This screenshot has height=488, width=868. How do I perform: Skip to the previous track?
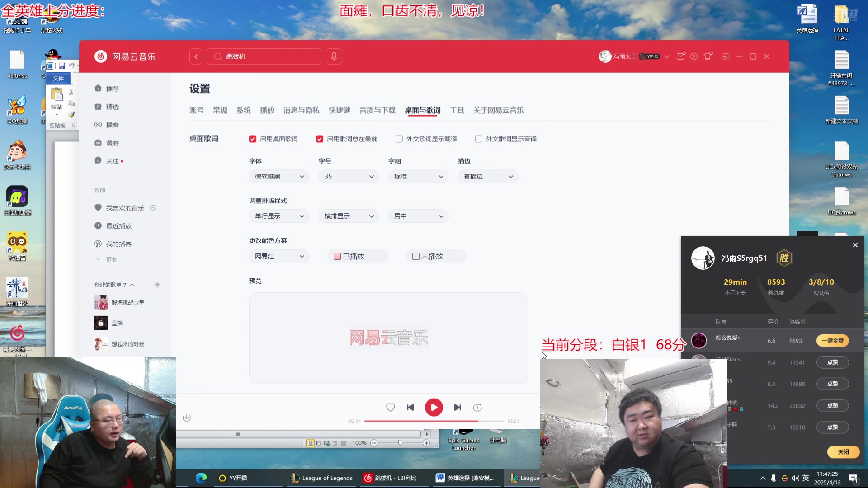(x=410, y=407)
